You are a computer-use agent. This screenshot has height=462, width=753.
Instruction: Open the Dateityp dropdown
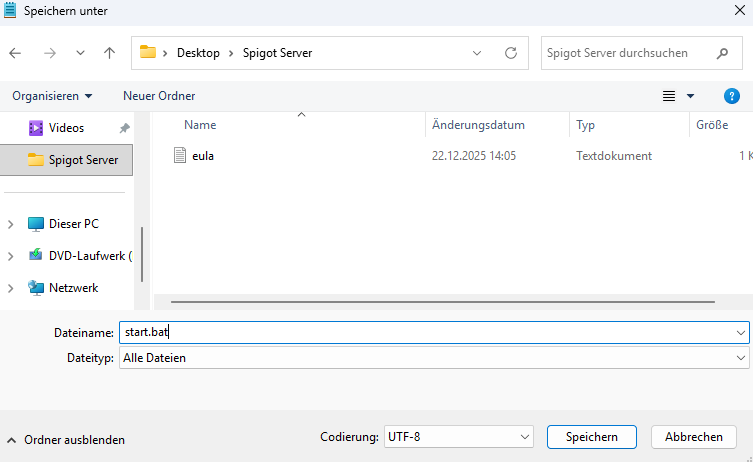[740, 357]
